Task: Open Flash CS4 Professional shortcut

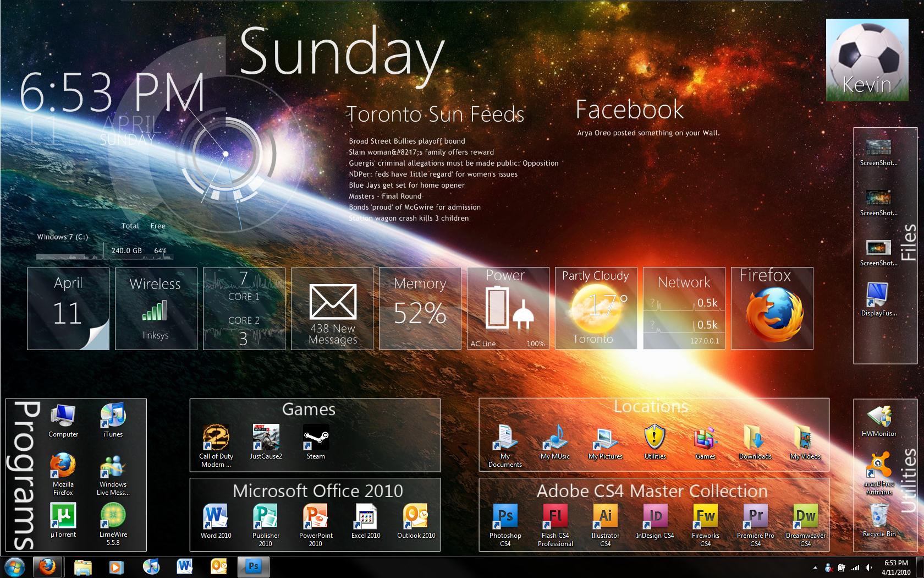Action: point(555,525)
